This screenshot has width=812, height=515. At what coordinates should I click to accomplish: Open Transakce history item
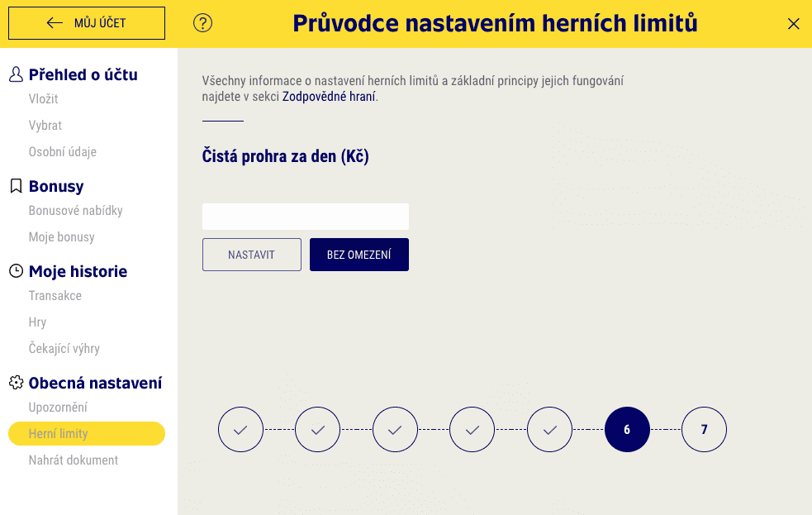click(55, 295)
